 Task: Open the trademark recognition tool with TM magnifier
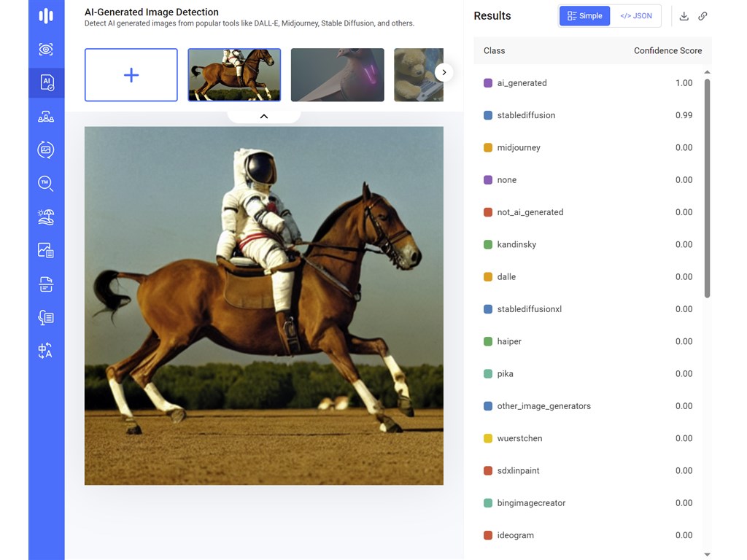(45, 183)
